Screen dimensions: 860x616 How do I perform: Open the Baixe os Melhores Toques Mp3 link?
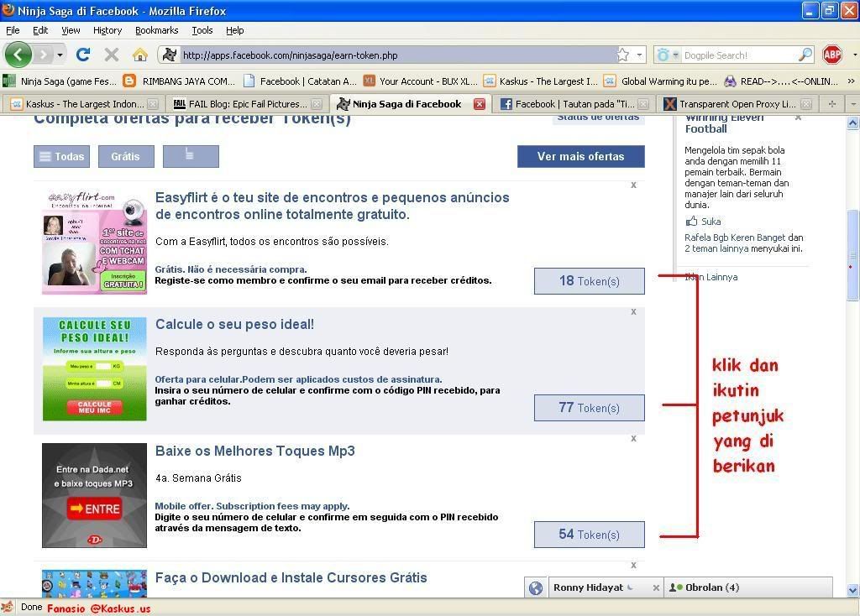coord(255,451)
